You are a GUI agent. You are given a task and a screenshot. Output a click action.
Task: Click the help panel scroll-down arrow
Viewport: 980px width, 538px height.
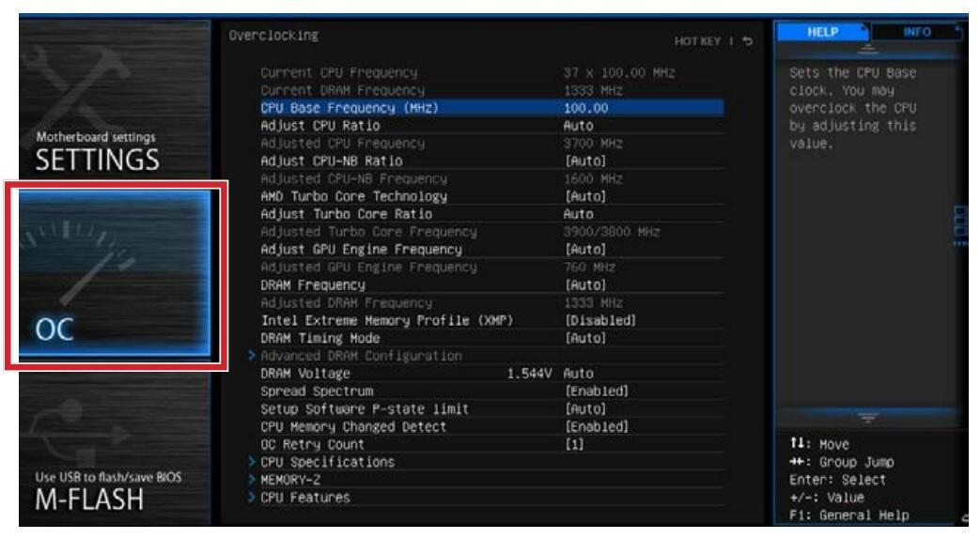coord(867,418)
